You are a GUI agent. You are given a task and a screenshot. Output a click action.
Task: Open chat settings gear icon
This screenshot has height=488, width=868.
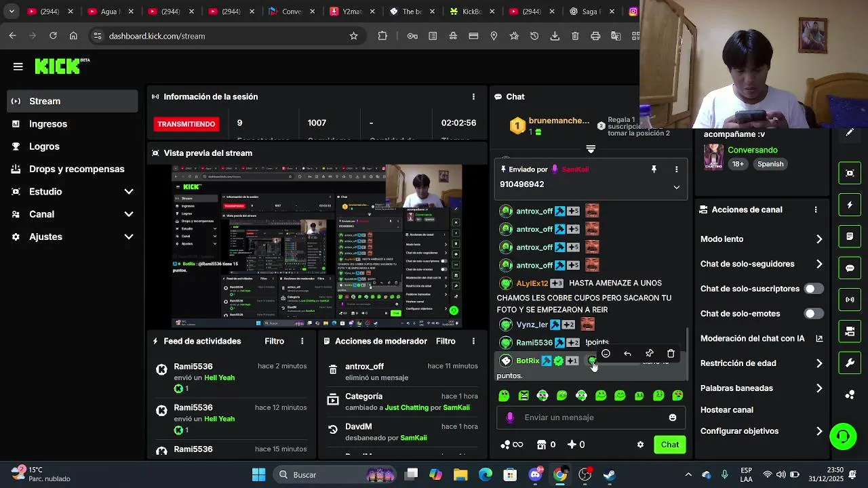[x=640, y=445]
